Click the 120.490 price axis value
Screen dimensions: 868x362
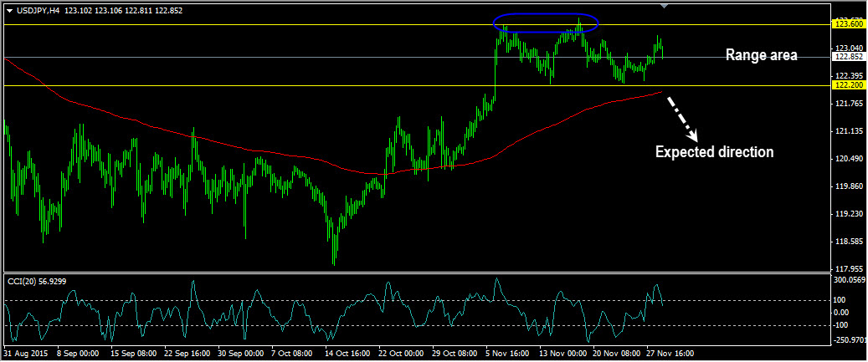(x=850, y=159)
